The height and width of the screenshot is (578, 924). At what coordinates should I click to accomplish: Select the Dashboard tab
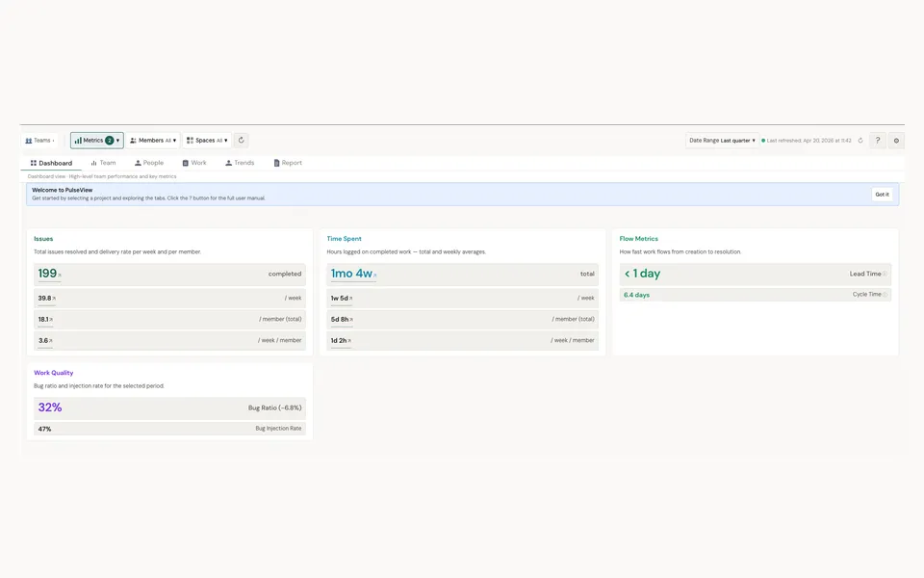pos(51,163)
